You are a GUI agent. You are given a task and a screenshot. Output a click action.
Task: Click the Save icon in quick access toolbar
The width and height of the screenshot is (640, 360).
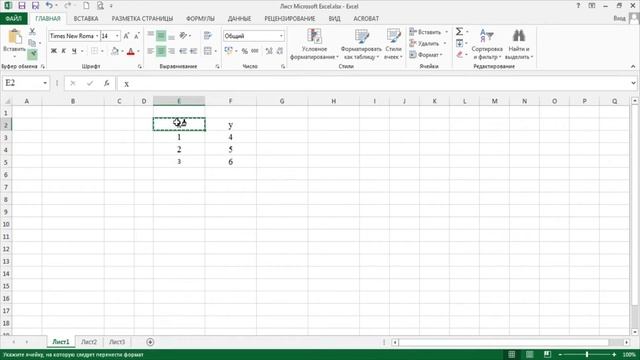click(22, 6)
